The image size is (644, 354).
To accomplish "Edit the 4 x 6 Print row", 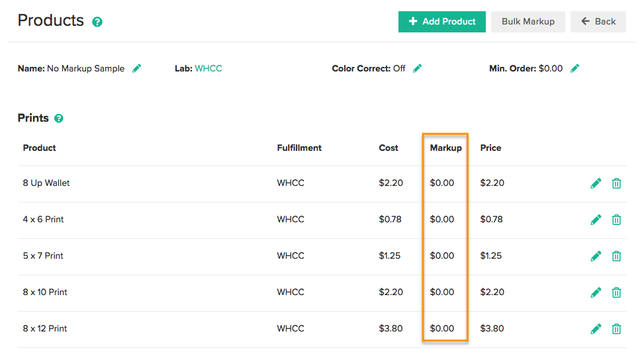I will point(596,220).
